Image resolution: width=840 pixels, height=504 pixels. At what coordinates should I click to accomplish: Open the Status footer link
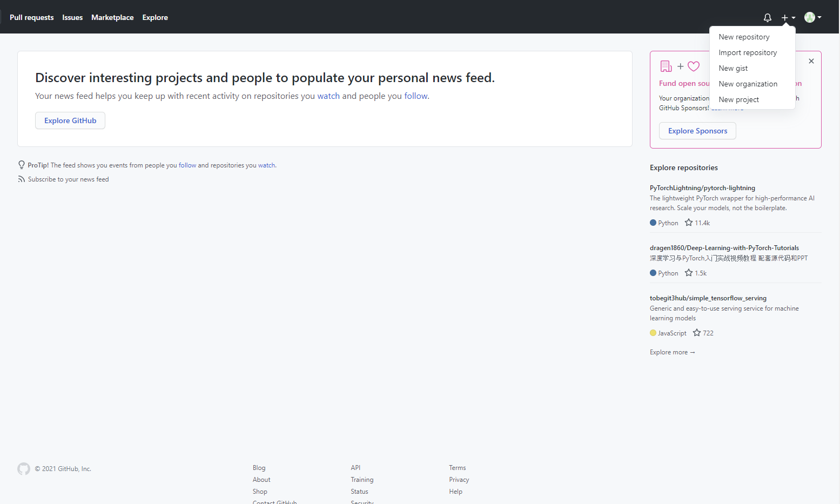point(359,492)
